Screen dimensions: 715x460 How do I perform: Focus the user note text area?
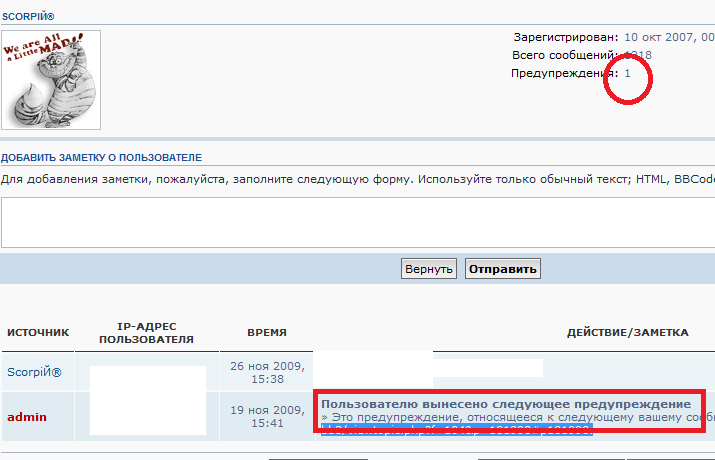tap(357, 222)
